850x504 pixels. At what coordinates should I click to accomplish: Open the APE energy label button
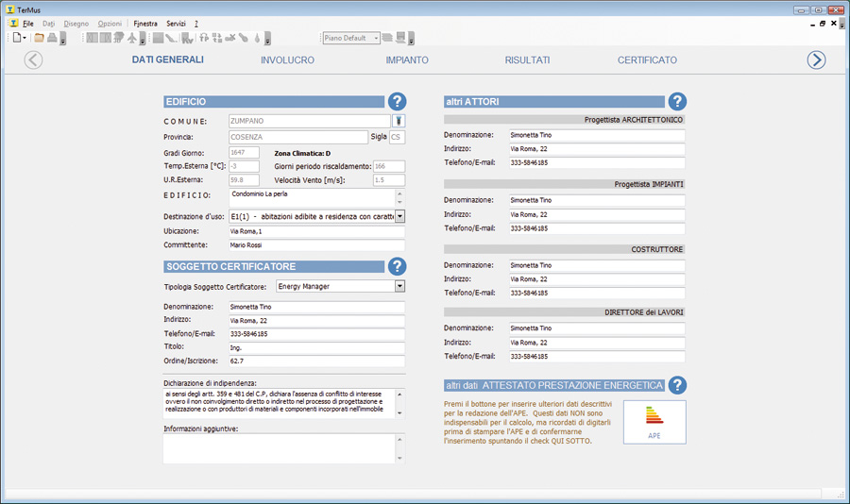coord(654,422)
